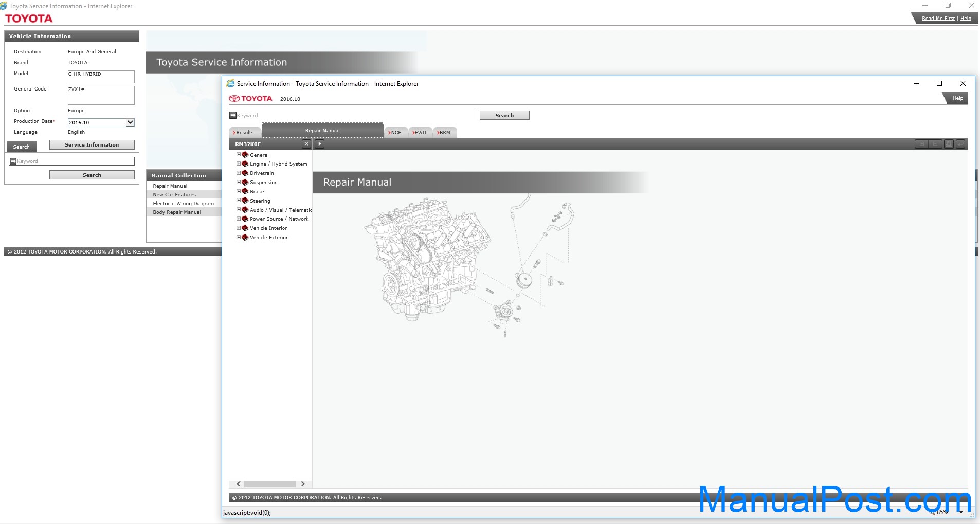This screenshot has width=980, height=524.
Task: Click the Search button below the main Keyword field
Action: click(x=92, y=175)
